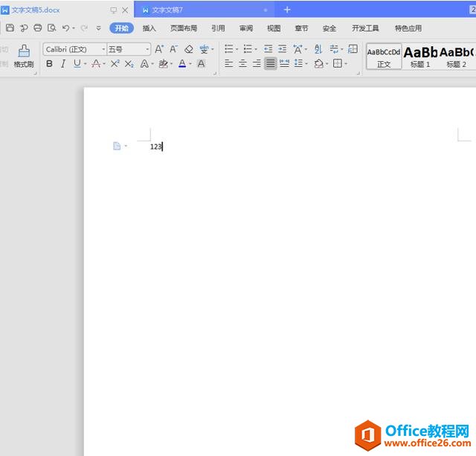Toggle Align Left paragraph alignment
This screenshot has height=456, width=476.
click(x=229, y=63)
